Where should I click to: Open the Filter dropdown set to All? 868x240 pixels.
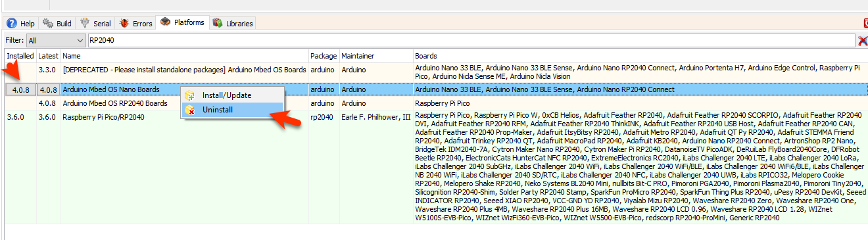(x=56, y=40)
